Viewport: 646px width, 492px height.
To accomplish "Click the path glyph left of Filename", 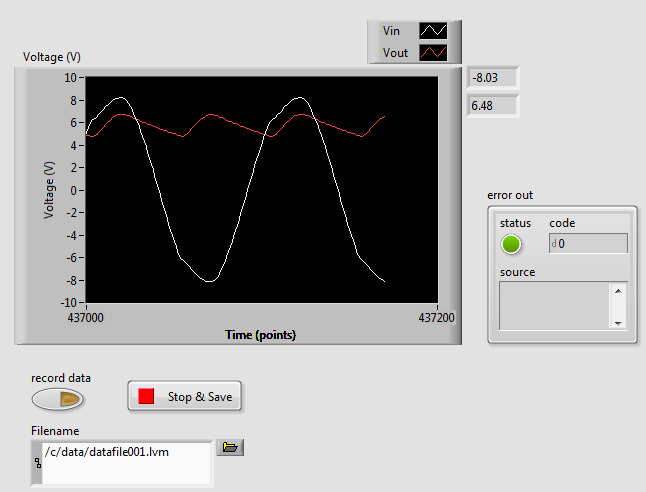I will (x=37, y=462).
